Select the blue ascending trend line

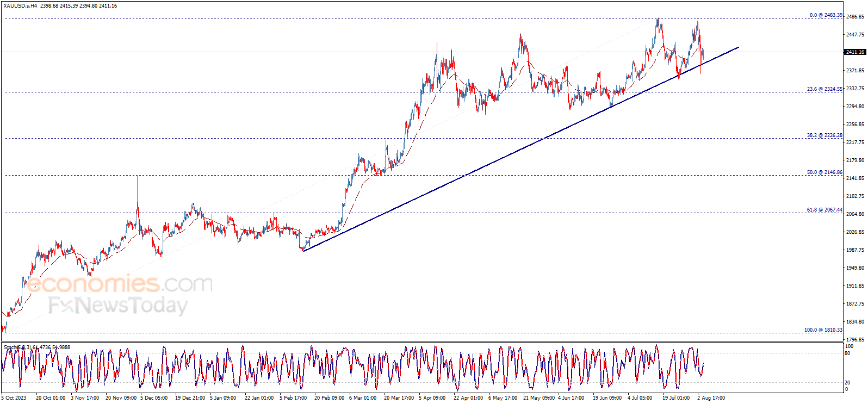tap(521, 149)
